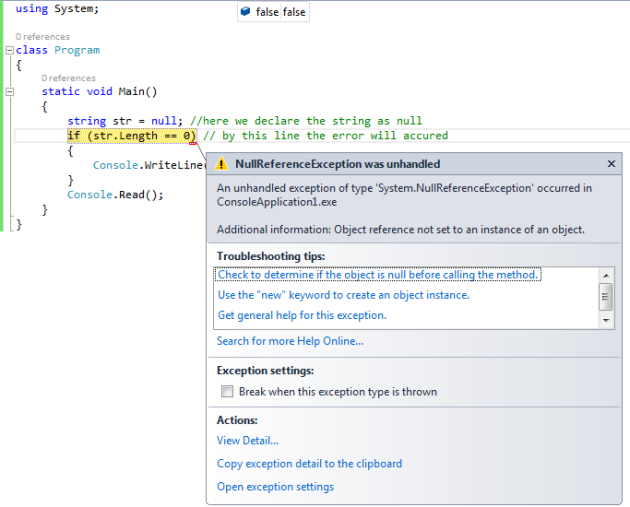The width and height of the screenshot is (630, 507).
Task: Click "Search for more Help Online..."
Action: point(290,341)
